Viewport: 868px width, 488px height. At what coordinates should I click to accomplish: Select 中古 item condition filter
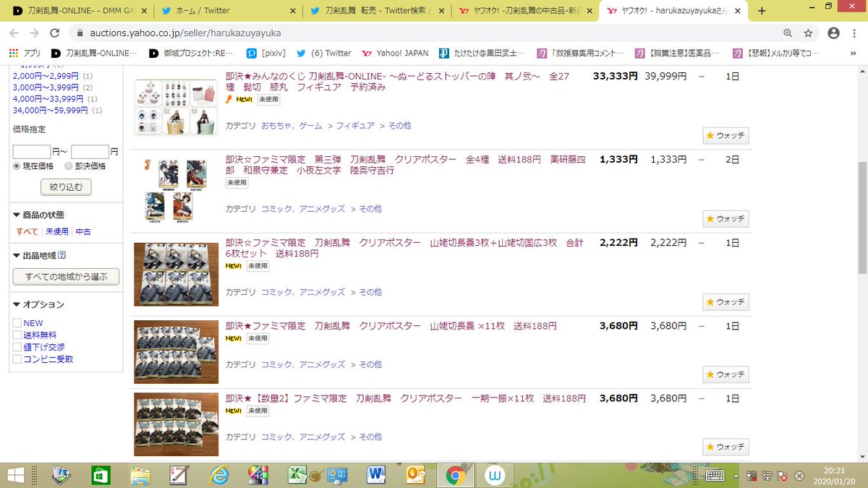click(83, 231)
